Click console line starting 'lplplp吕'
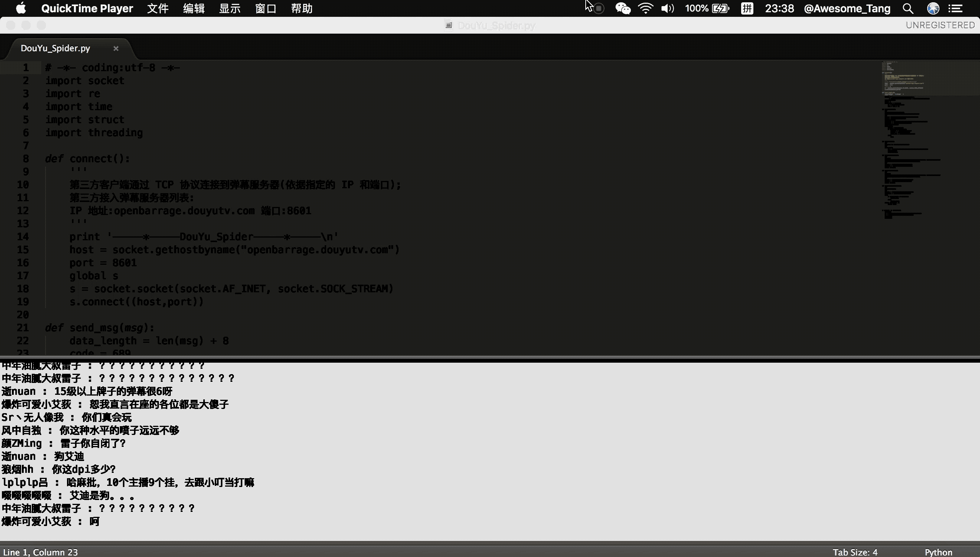This screenshot has height=557, width=980. click(x=128, y=482)
